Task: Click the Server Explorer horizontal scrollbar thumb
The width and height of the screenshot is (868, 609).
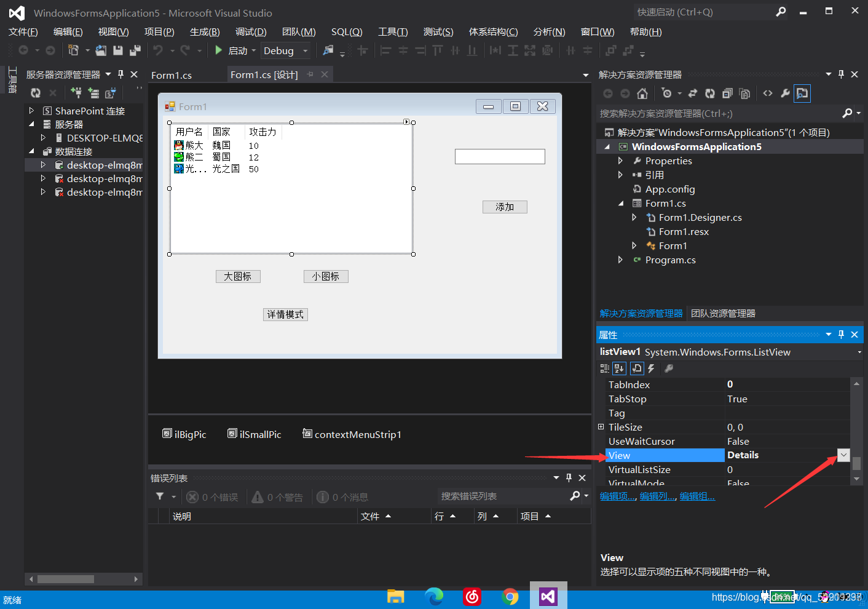Action: tap(66, 579)
